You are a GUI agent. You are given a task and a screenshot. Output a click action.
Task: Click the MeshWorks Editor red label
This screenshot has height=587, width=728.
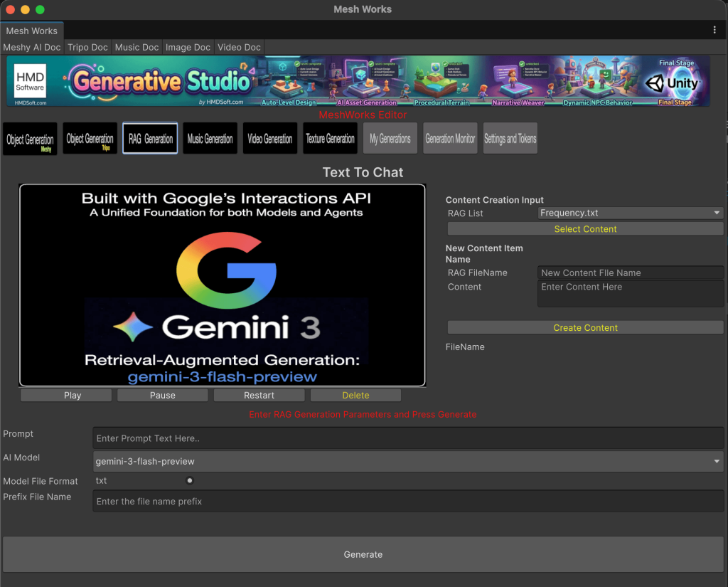tap(363, 115)
